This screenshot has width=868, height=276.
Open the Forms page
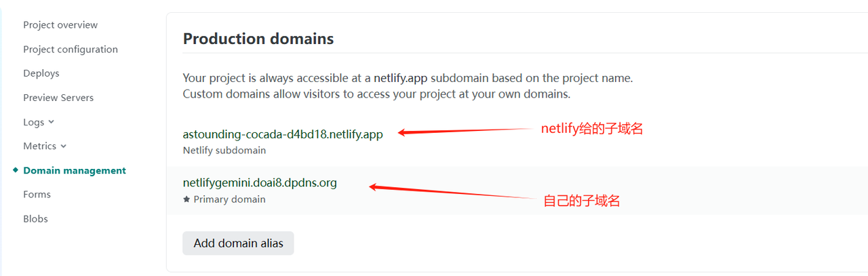[37, 195]
